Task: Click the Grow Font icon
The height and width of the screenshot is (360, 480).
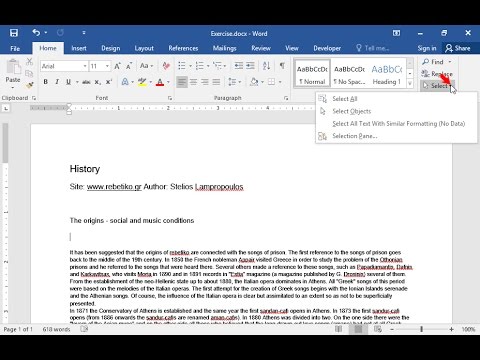Action: (117, 66)
